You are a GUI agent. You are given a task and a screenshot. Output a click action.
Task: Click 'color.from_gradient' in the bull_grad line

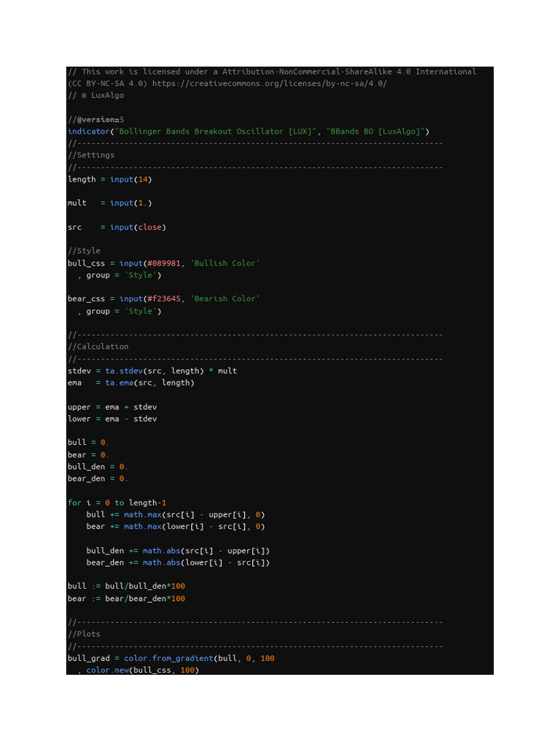[168, 659]
